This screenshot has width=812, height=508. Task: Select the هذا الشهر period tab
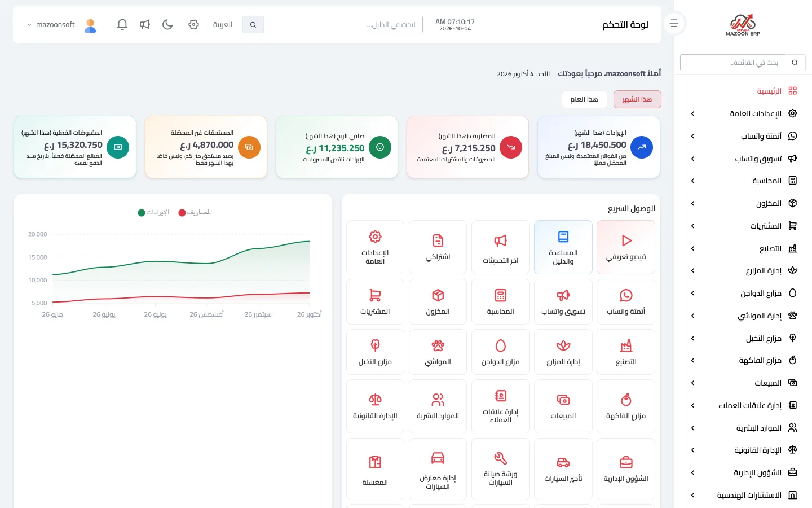pos(637,99)
